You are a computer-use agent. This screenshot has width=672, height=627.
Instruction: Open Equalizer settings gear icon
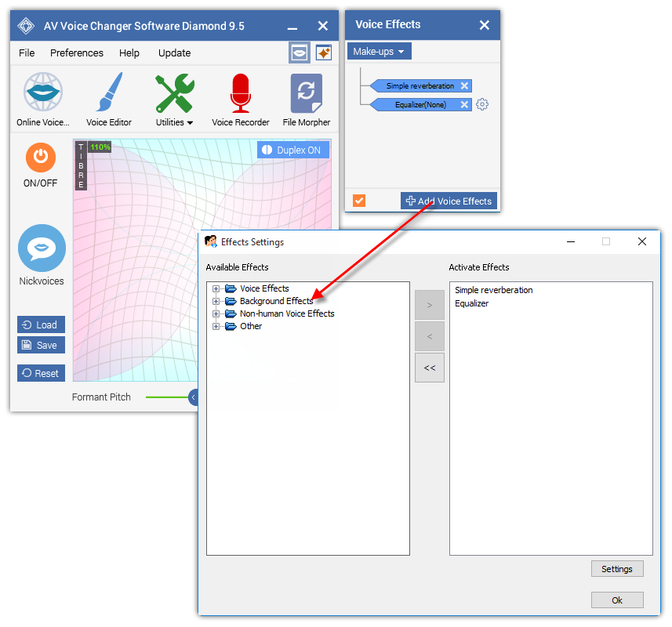(482, 104)
